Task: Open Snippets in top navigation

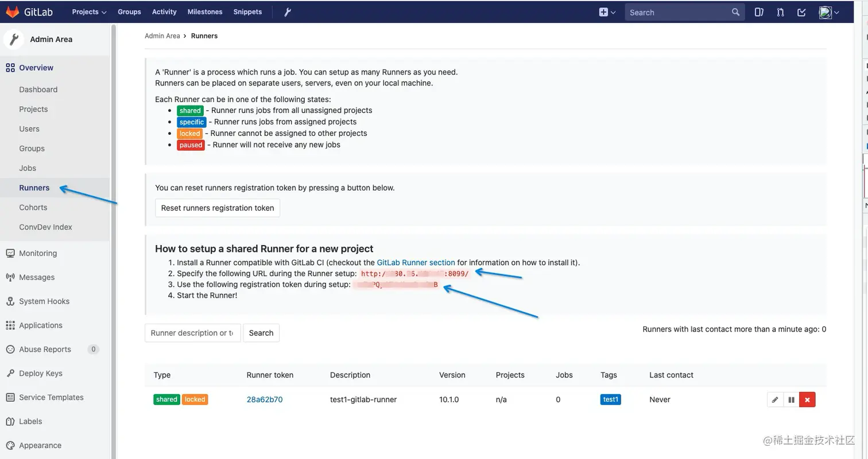Action: [x=247, y=11]
